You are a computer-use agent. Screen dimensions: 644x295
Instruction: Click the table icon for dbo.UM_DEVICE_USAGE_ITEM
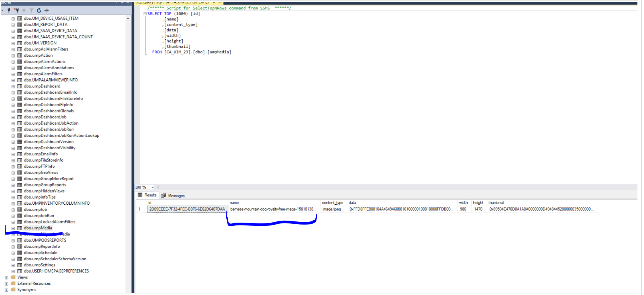(x=20, y=18)
